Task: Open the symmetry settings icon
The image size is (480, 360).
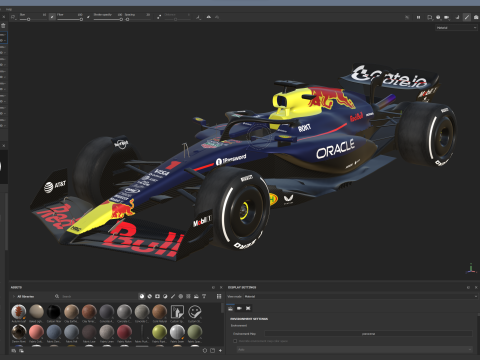Action: (x=198, y=17)
